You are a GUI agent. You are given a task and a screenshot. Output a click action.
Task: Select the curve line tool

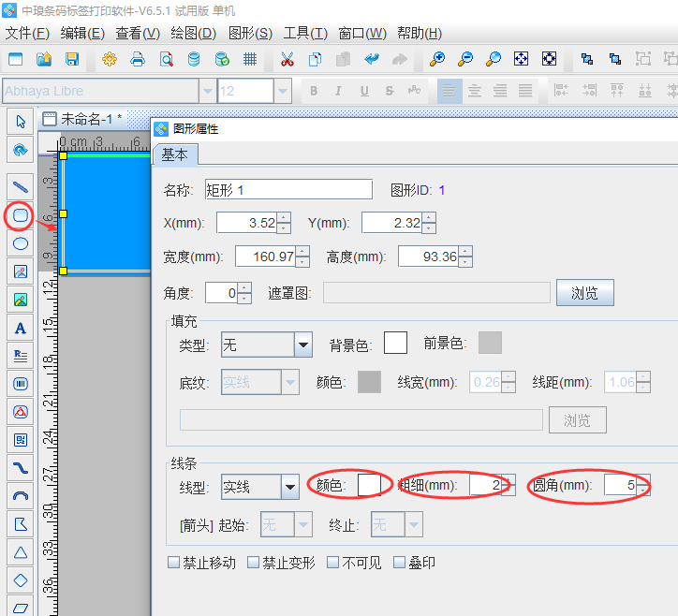(x=21, y=468)
